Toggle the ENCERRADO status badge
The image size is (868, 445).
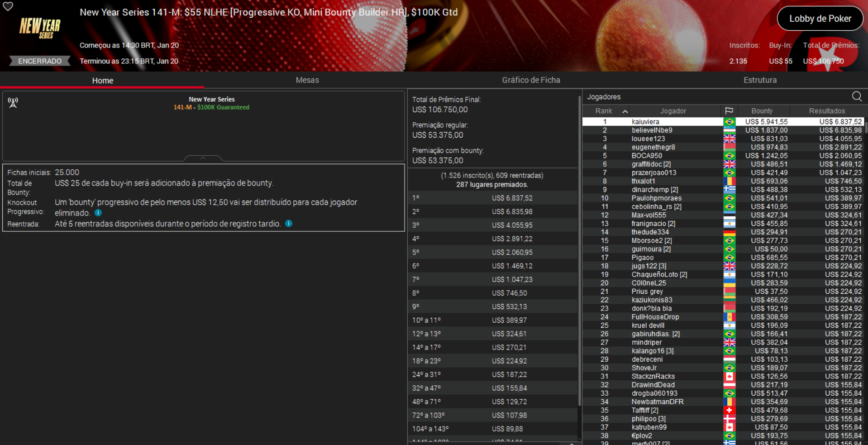pyautogui.click(x=39, y=61)
